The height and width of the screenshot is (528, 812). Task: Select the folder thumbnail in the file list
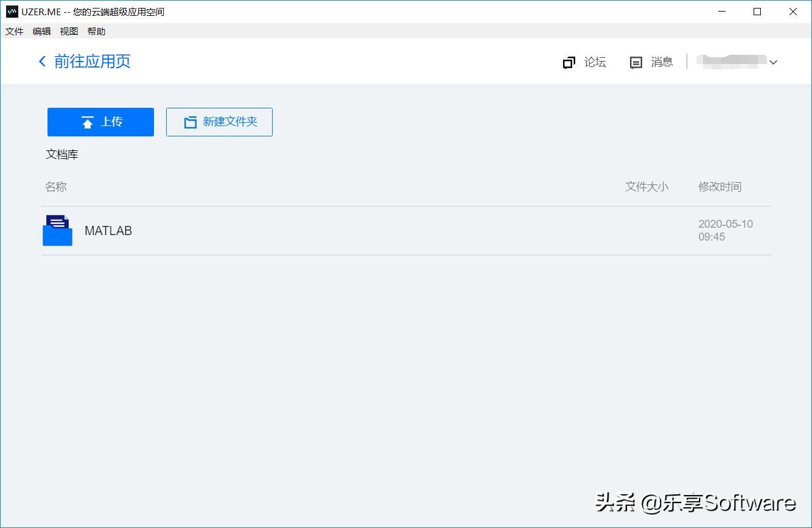pyautogui.click(x=57, y=231)
